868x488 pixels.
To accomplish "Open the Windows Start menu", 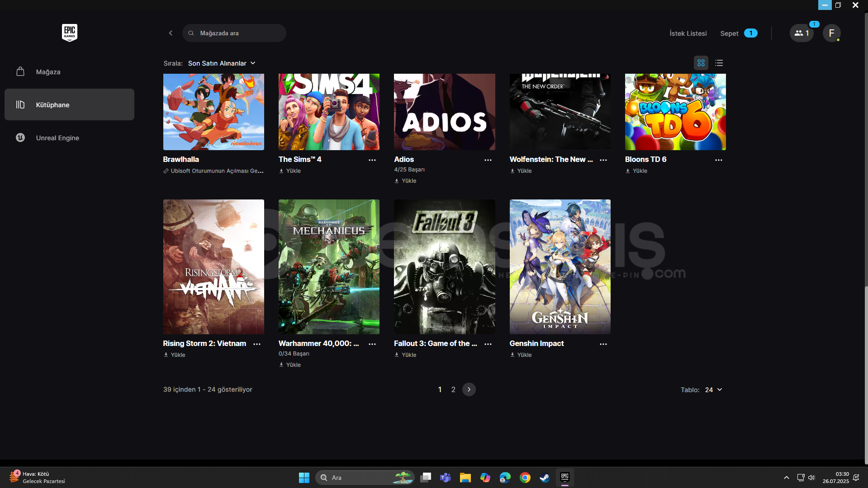I will pyautogui.click(x=304, y=478).
